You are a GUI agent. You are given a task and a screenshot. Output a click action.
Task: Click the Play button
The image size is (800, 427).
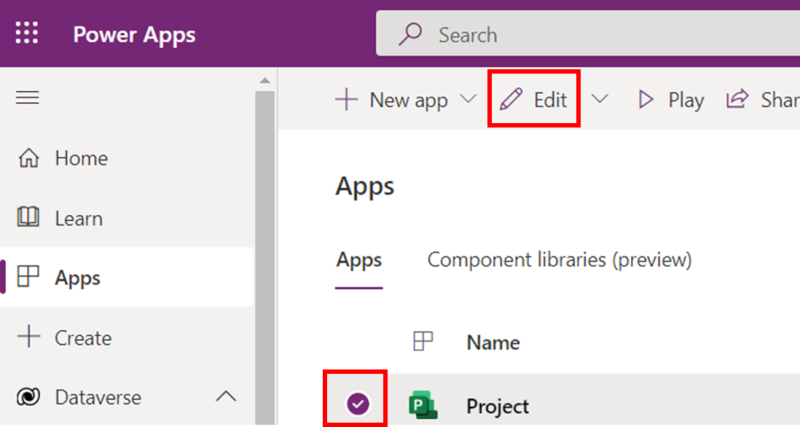click(671, 100)
